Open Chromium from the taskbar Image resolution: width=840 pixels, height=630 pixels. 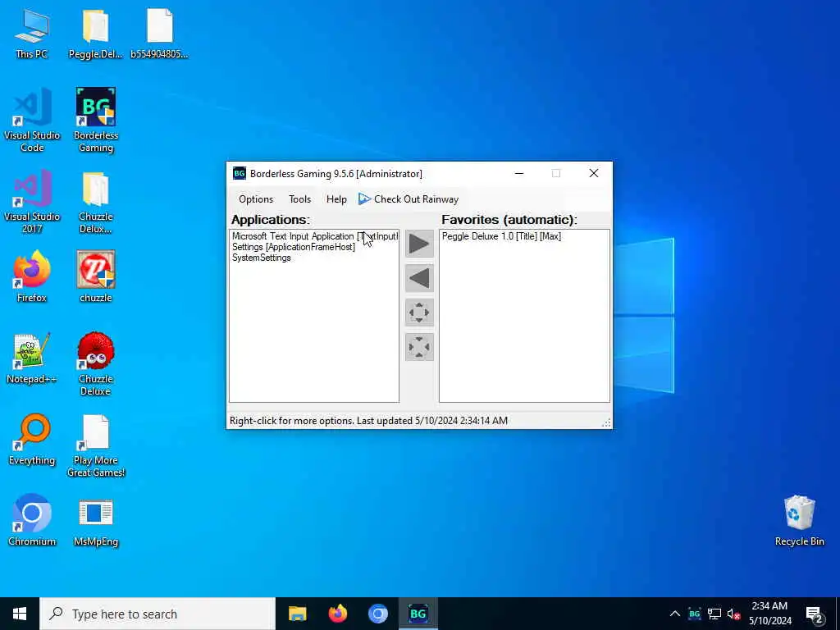coord(377,614)
